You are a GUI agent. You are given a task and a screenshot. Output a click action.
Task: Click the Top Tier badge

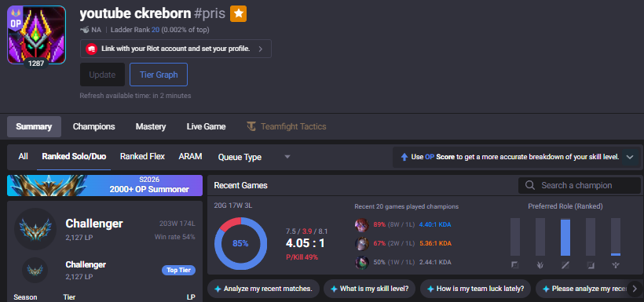click(x=178, y=271)
